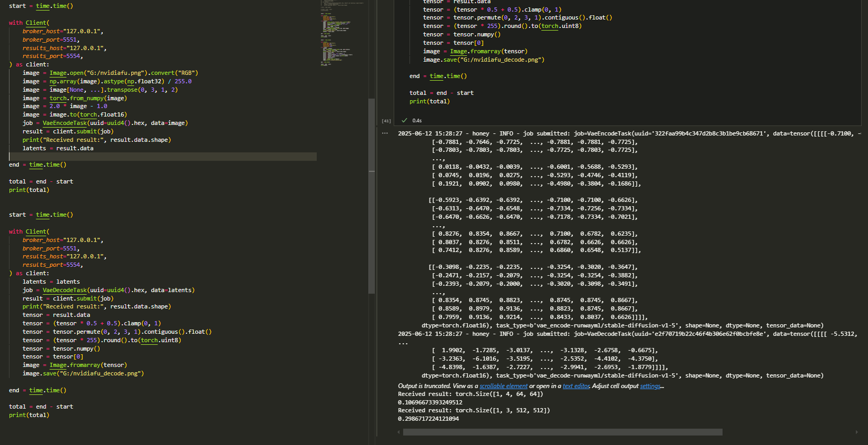The width and height of the screenshot is (868, 445).
Task: Click second 'with Client(' statement
Action: (x=29, y=231)
